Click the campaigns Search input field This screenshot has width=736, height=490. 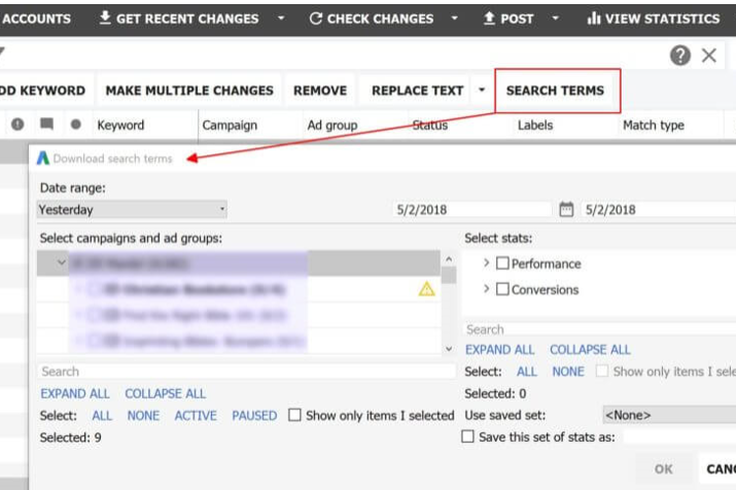[x=246, y=371]
